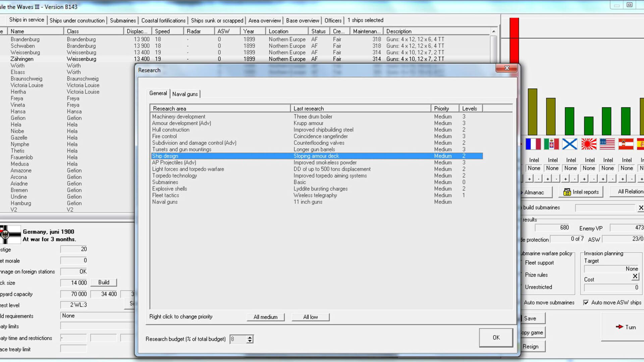
Task: Confirm research dialog with OK
Action: 496,338
